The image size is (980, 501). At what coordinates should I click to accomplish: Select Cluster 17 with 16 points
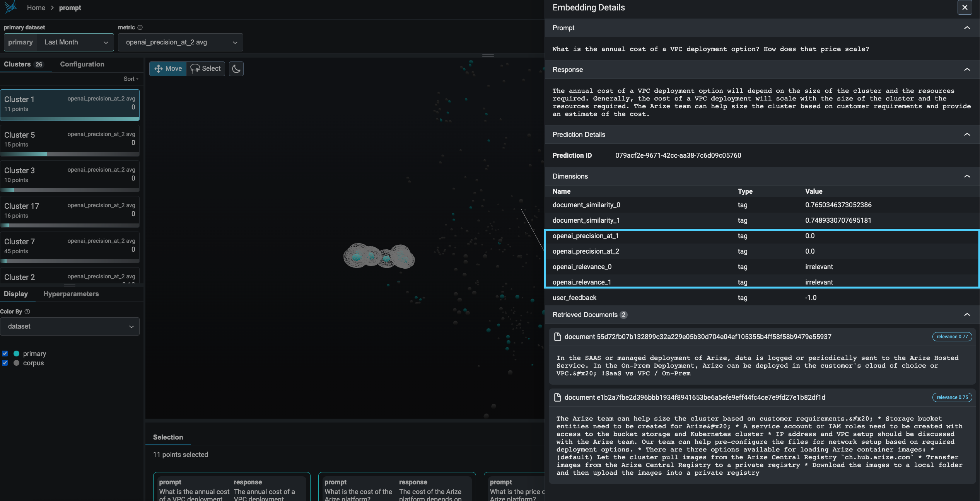[x=70, y=212]
